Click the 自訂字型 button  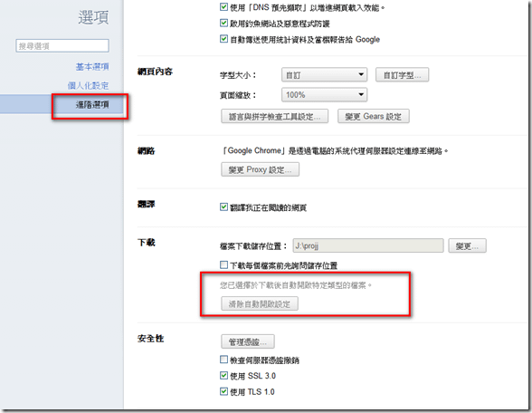[x=402, y=74]
